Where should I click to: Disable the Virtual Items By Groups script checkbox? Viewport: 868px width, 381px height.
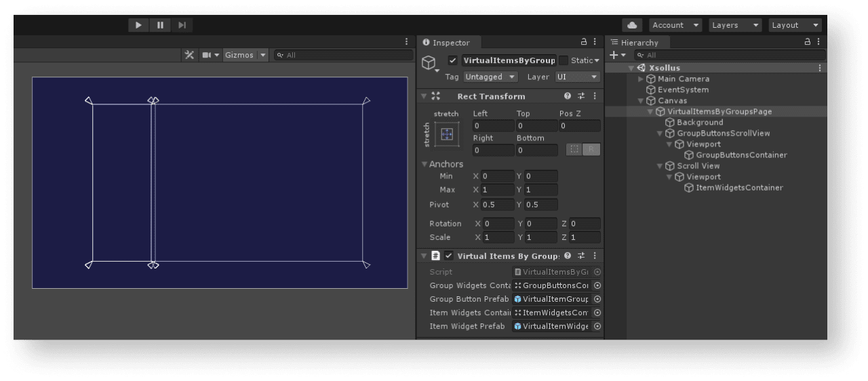coord(448,256)
